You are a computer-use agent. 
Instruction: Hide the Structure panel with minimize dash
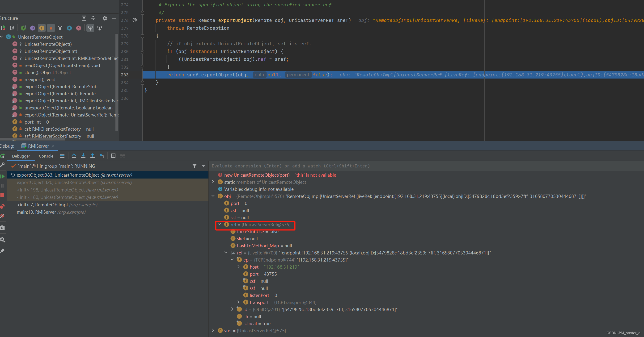(114, 18)
